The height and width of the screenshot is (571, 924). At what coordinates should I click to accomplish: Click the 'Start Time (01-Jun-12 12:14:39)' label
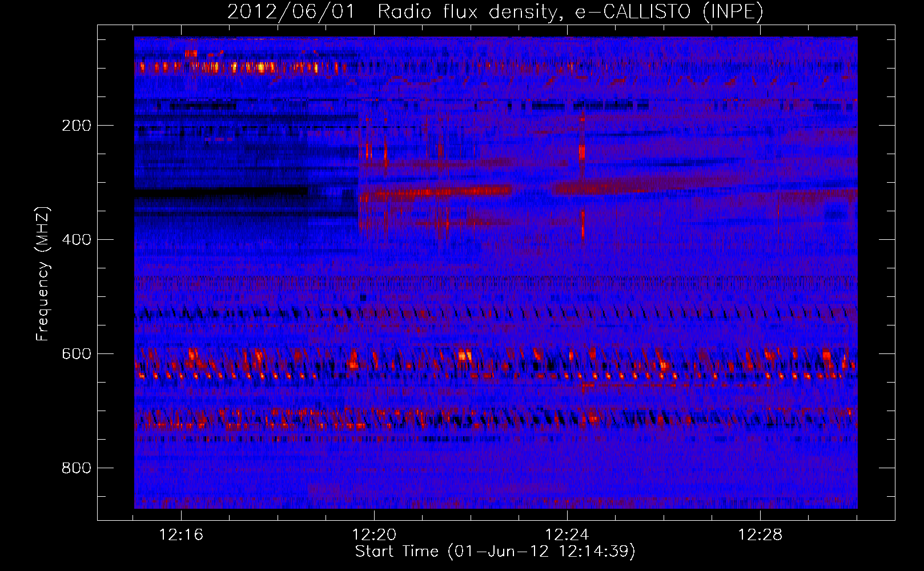[x=495, y=552]
